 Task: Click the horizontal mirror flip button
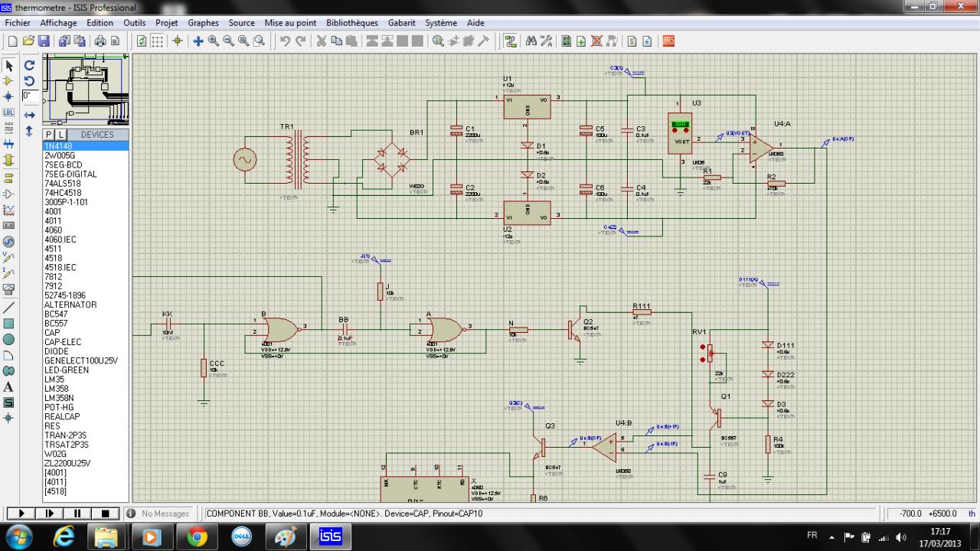[29, 115]
